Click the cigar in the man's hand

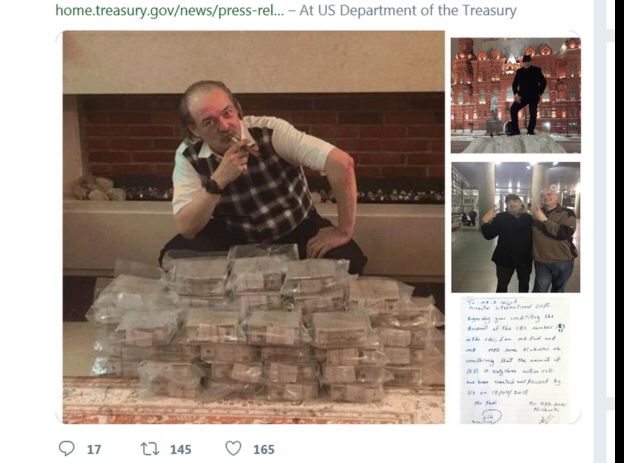coord(243,145)
